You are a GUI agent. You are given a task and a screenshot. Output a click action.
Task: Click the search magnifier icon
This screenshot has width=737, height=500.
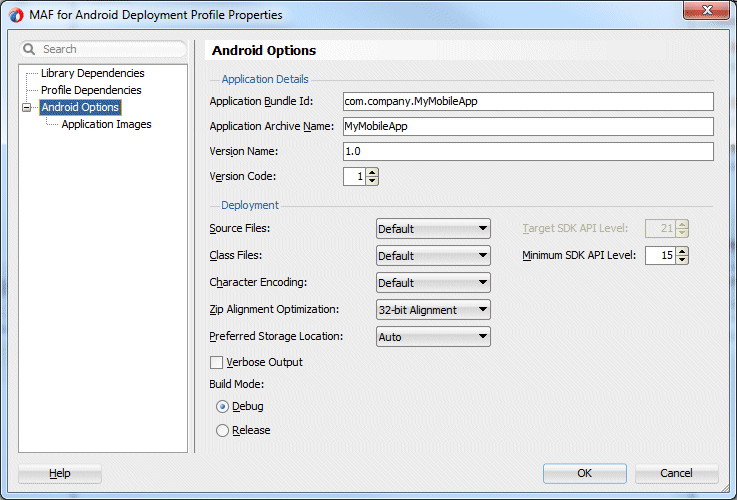coord(29,49)
